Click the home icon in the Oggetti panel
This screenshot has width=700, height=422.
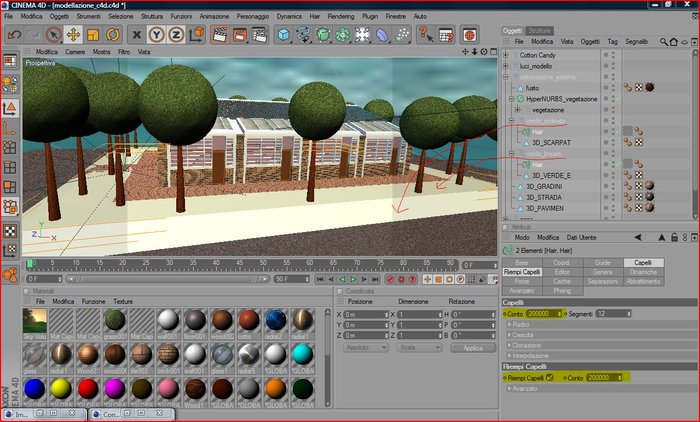[673, 42]
